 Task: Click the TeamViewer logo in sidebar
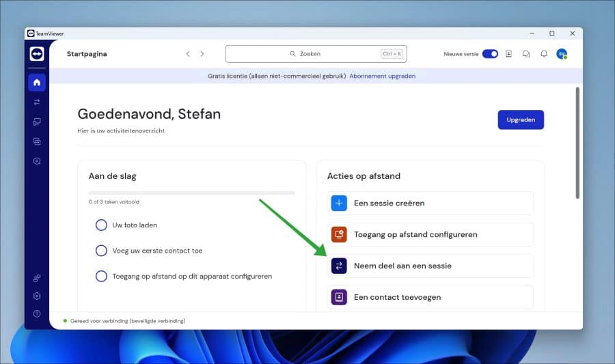click(x=37, y=54)
